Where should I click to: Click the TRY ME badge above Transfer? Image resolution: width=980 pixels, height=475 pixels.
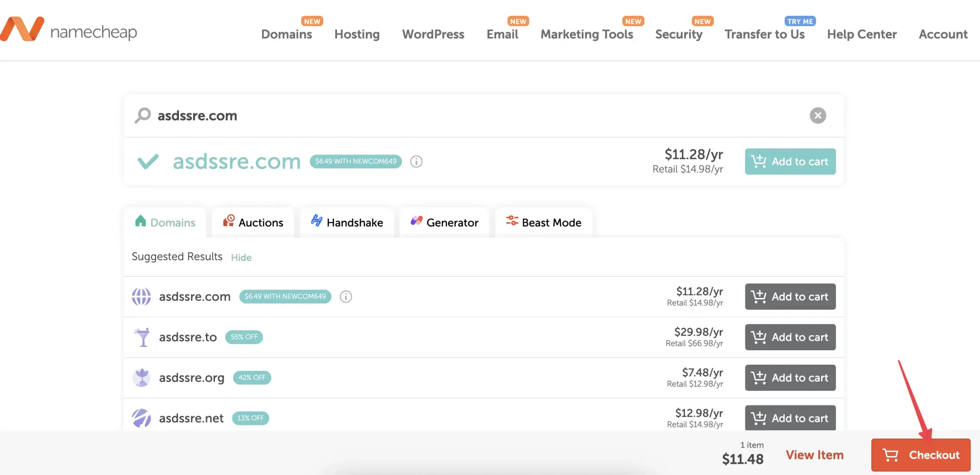tap(800, 21)
